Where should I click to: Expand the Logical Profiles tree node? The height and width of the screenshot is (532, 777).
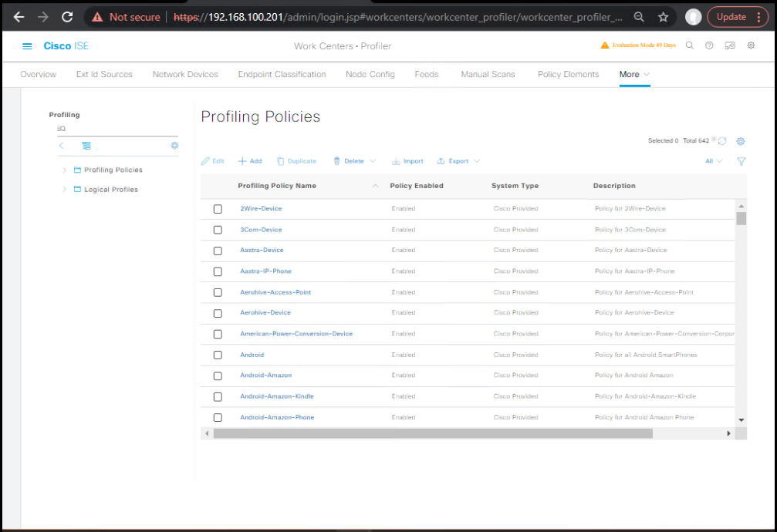pos(64,189)
